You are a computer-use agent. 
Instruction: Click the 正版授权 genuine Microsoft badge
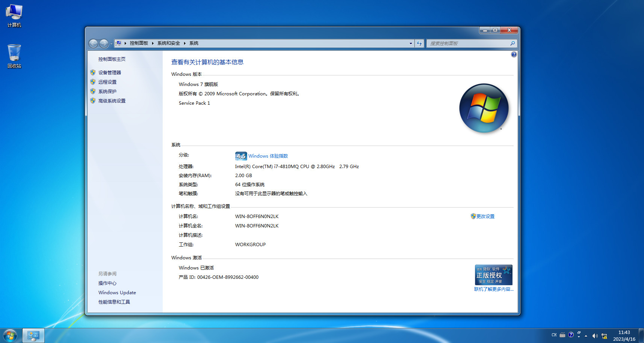(x=493, y=275)
